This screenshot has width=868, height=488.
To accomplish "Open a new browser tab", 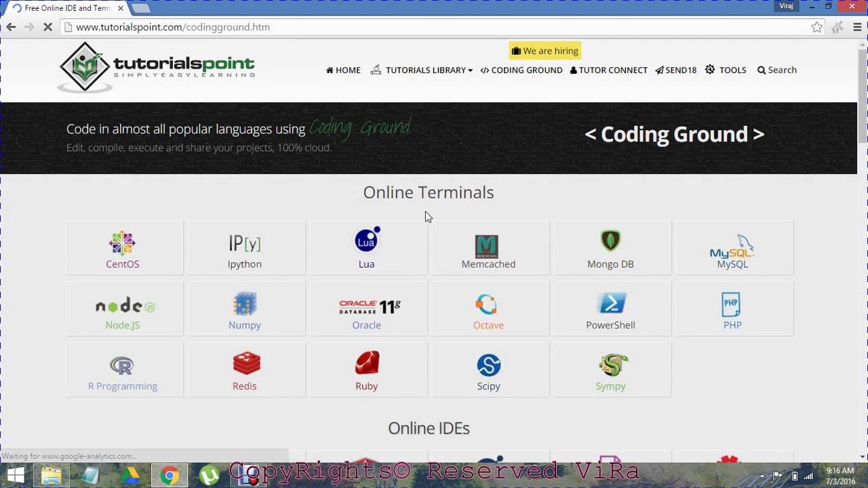I will 140,8.
